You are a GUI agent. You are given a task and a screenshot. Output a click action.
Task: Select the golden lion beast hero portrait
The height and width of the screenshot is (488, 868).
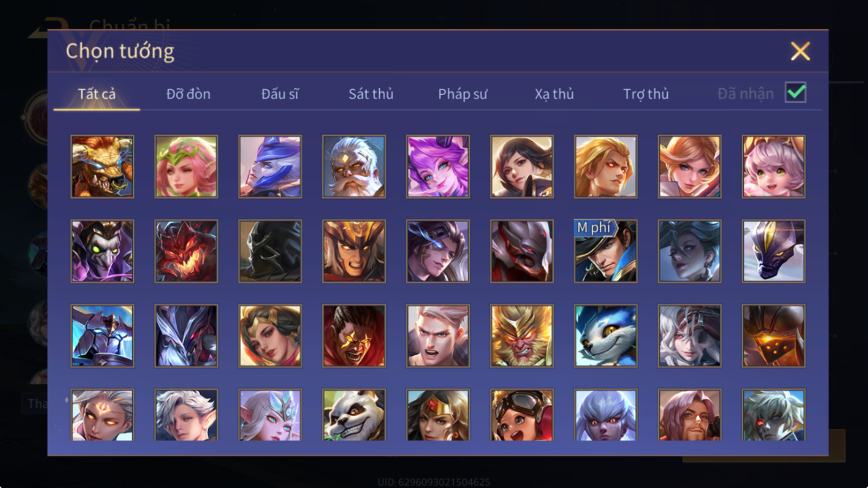tap(102, 167)
